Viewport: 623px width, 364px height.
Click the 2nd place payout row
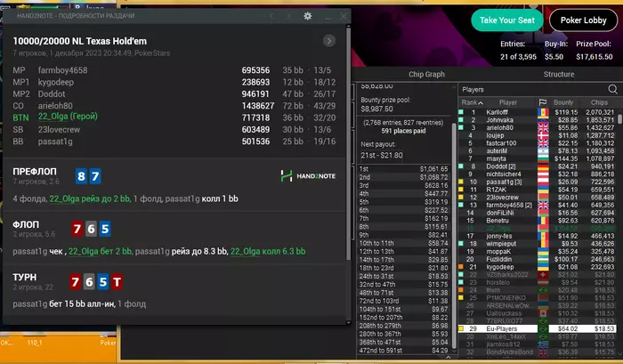[x=403, y=177]
